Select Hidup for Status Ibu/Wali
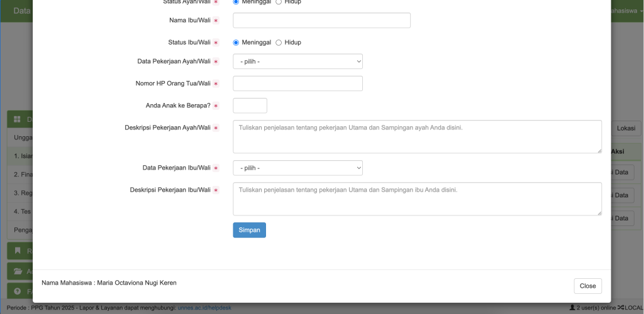 [x=279, y=43]
